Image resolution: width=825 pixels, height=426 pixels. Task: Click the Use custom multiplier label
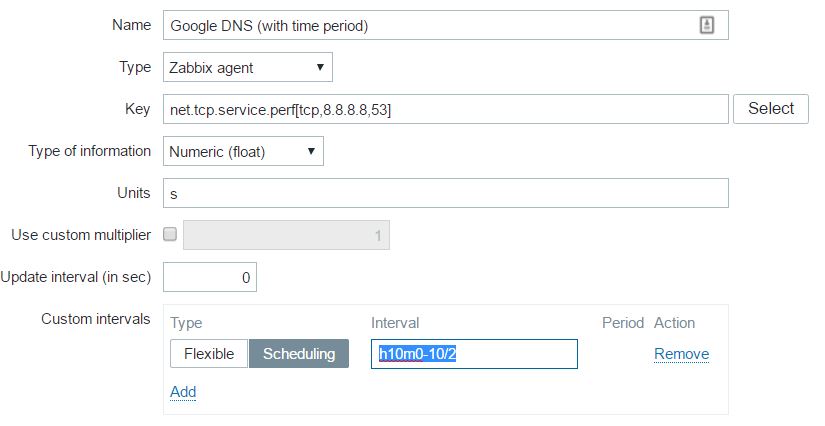(81, 235)
